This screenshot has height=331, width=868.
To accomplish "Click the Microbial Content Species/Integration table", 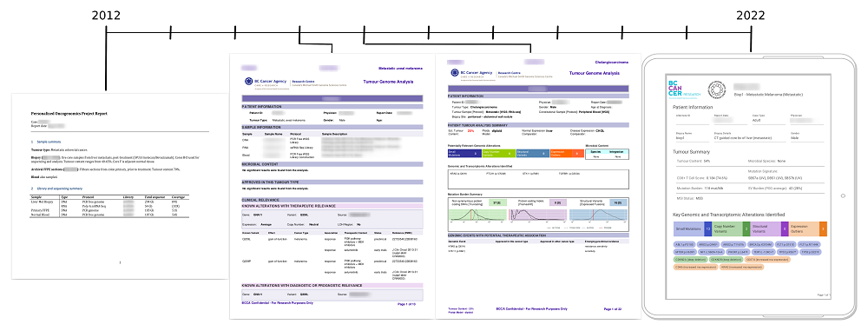I will coord(608,153).
